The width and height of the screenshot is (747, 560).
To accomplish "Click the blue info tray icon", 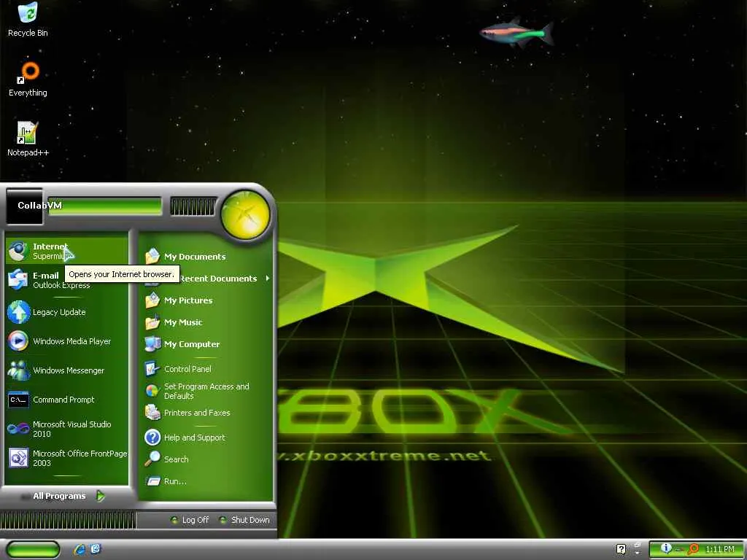I will coord(666,548).
